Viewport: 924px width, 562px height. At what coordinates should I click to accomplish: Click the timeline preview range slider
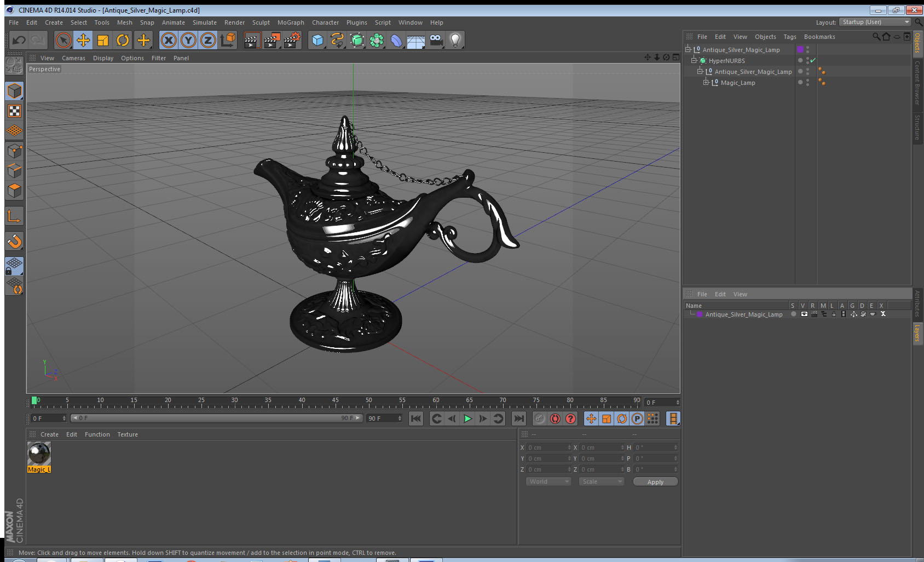(x=217, y=418)
